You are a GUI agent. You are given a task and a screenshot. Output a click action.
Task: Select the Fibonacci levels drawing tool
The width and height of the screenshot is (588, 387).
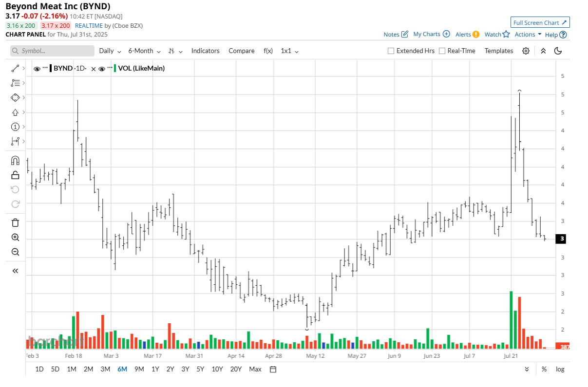click(15, 83)
